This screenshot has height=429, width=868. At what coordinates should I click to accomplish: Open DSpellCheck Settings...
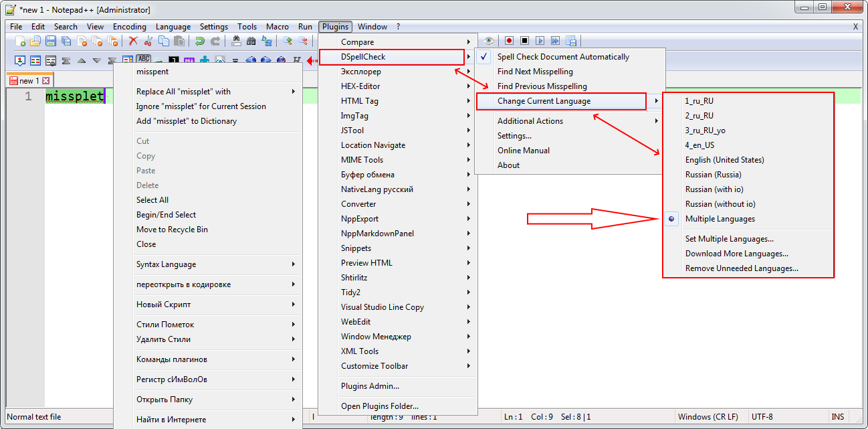570,136
